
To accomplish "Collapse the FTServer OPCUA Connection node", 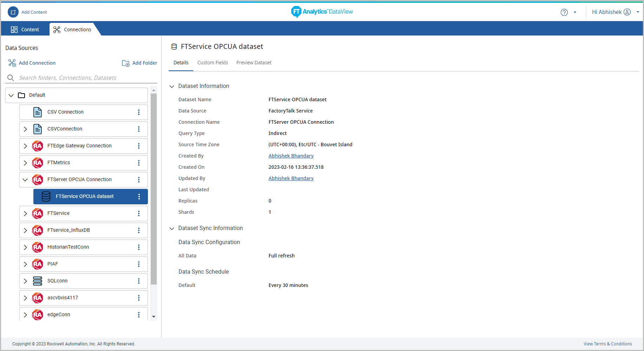I will pos(25,180).
